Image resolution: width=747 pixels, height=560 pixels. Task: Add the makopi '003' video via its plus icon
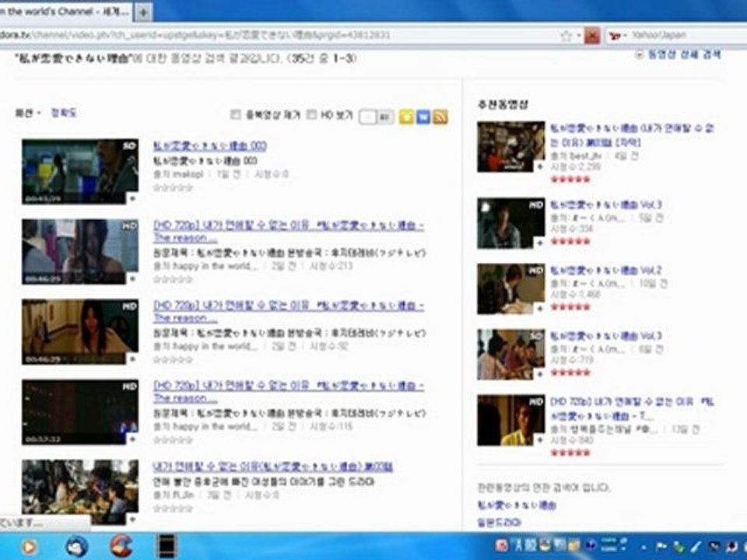(132, 198)
